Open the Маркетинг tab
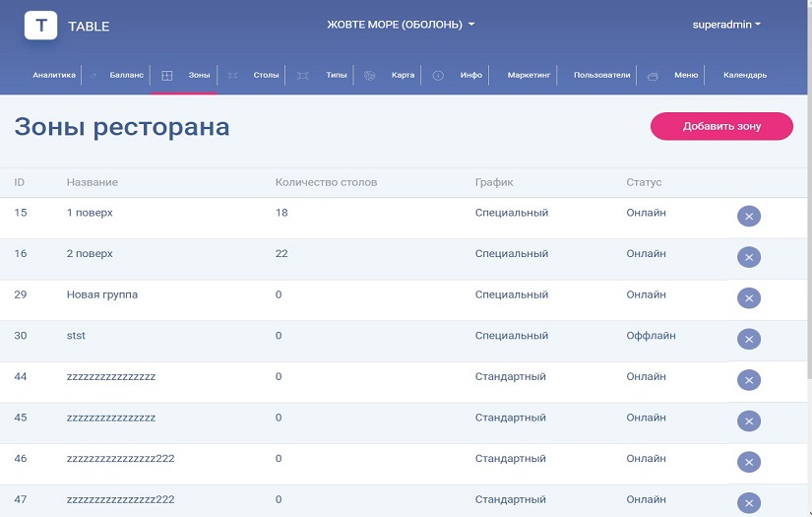 [529, 75]
